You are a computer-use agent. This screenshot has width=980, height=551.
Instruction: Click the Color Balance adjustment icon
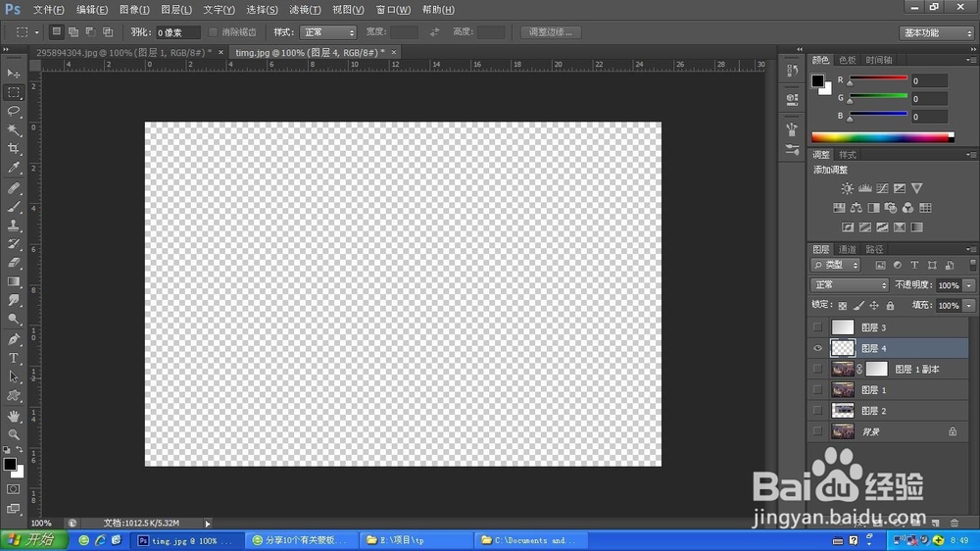pyautogui.click(x=857, y=208)
